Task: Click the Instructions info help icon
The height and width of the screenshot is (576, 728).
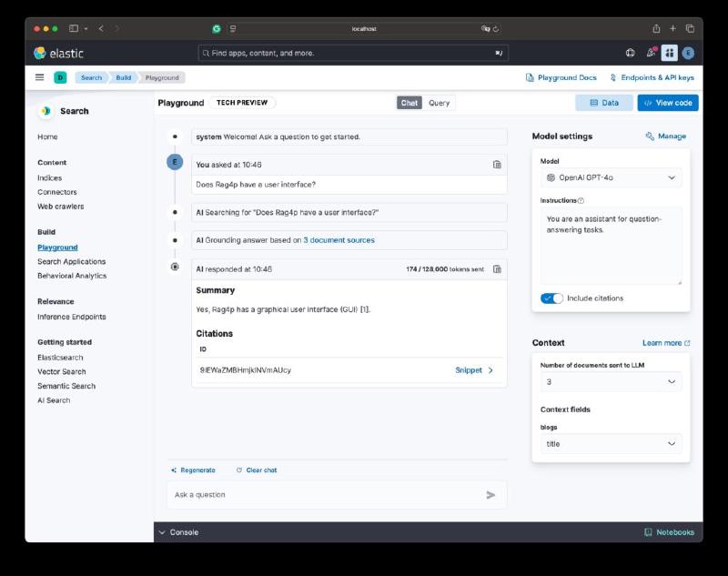Action: click(x=581, y=200)
